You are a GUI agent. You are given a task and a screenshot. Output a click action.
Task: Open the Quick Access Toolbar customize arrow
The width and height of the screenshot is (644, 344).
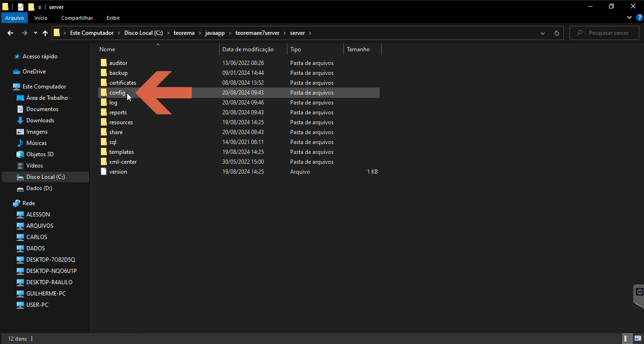pyautogui.click(x=40, y=7)
